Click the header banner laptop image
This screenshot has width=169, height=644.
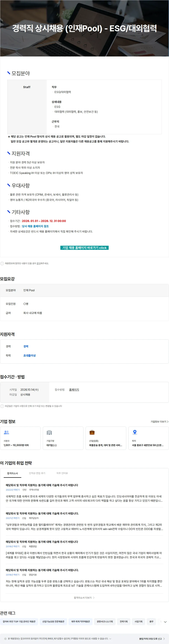pyautogui.click(x=84, y=28)
